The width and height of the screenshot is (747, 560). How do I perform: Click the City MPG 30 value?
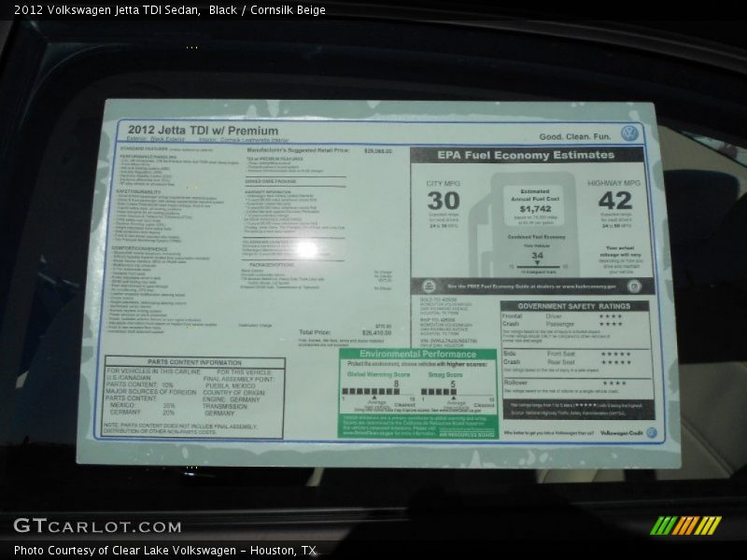pos(444,201)
